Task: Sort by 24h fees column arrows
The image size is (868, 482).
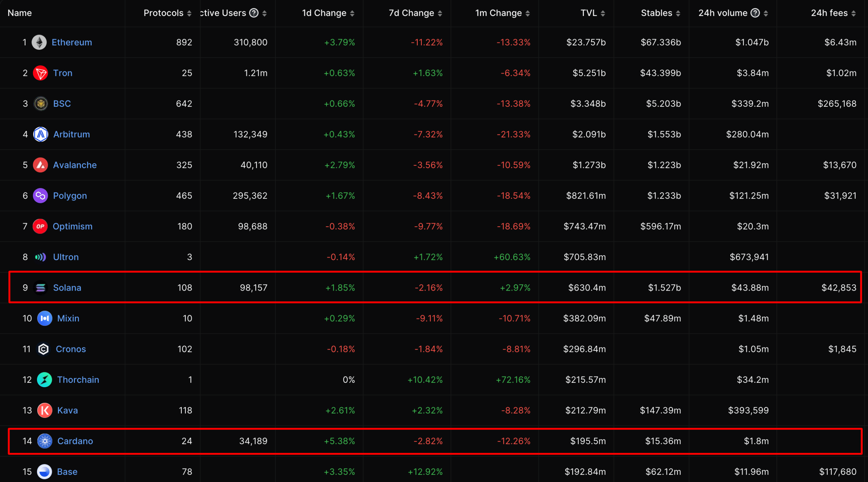Action: coord(854,13)
